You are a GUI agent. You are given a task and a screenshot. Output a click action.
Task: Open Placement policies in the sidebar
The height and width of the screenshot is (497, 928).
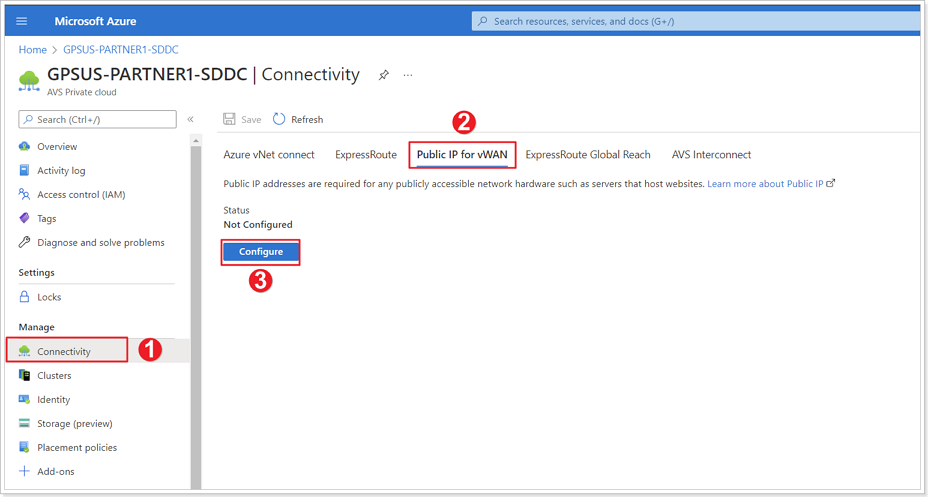[x=77, y=448]
